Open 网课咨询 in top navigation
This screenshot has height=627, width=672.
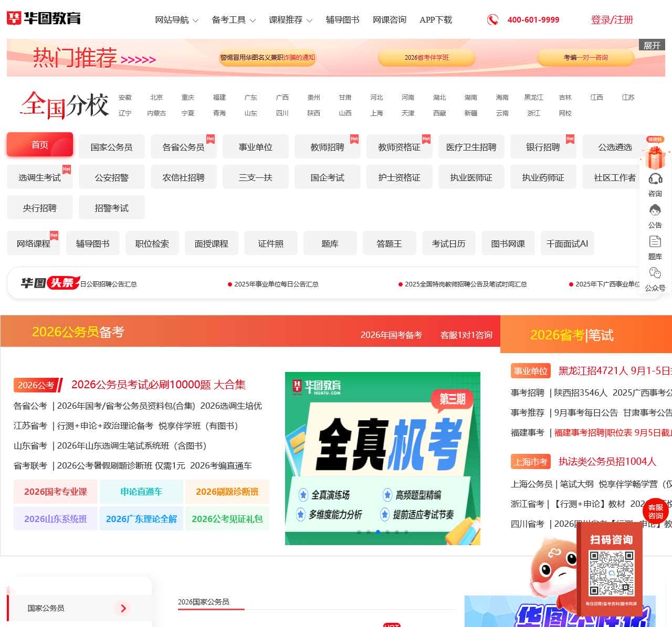(390, 20)
